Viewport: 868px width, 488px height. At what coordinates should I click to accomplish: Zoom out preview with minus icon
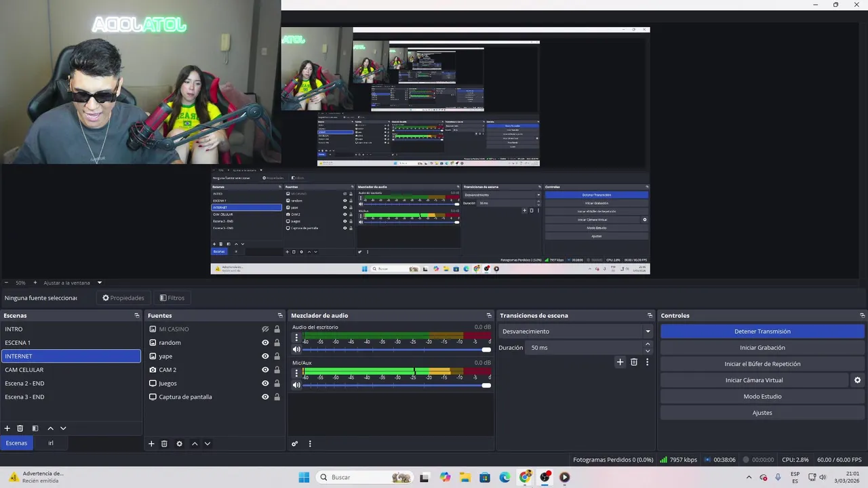click(6, 283)
